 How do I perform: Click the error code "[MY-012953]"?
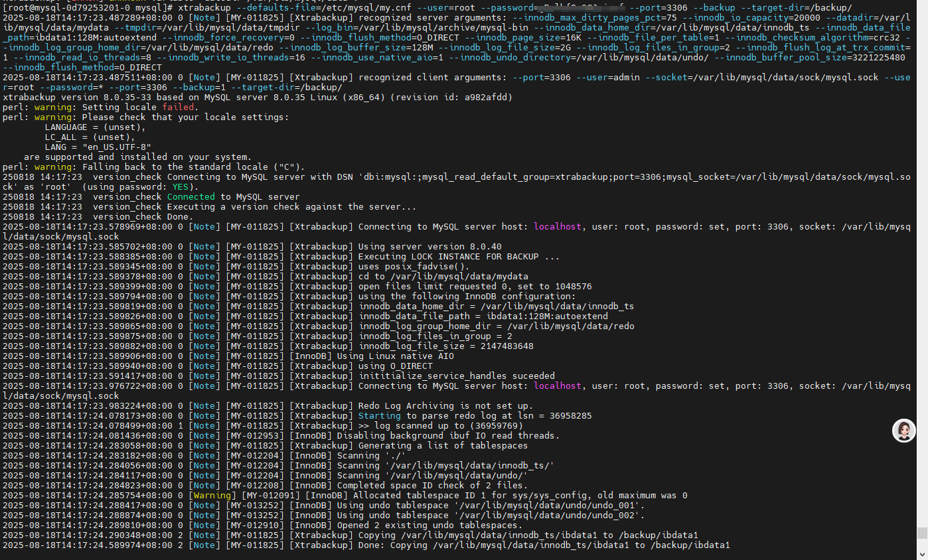pyautogui.click(x=255, y=436)
